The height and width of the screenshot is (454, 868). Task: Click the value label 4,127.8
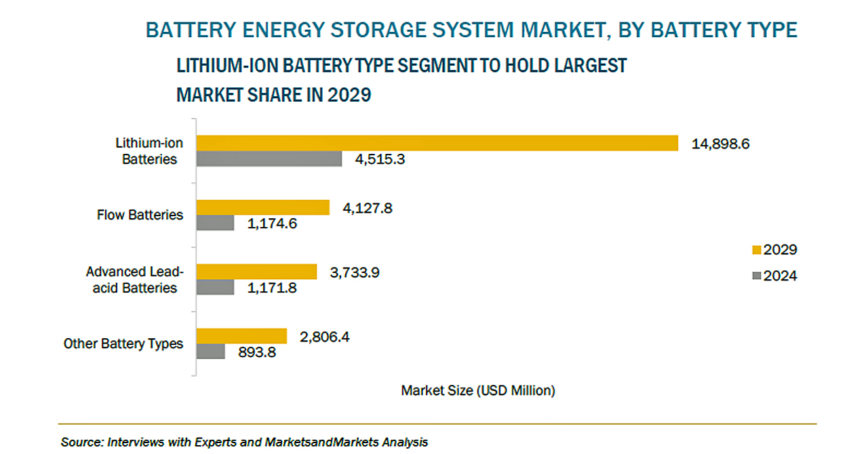367,208
